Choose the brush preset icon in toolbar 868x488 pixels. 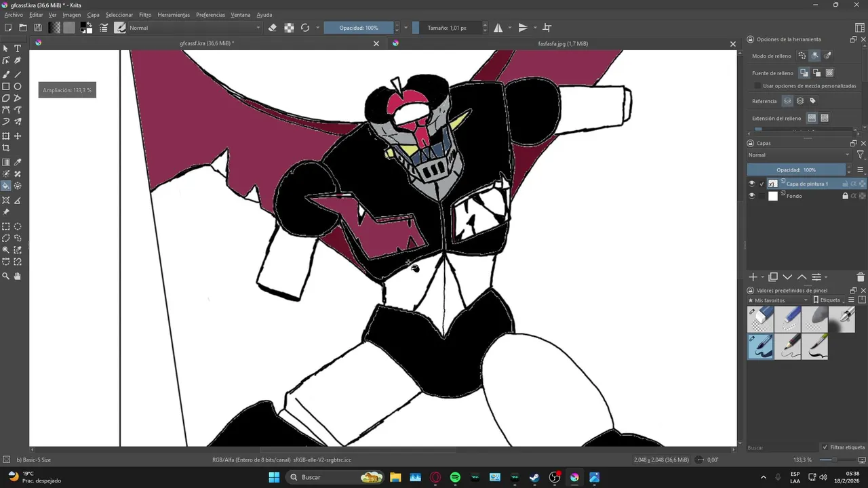[x=120, y=28]
